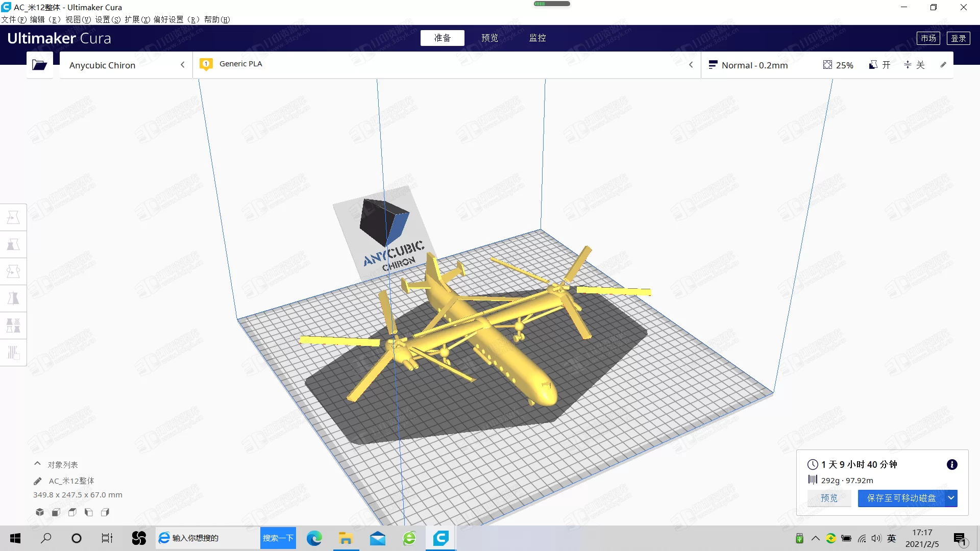980x551 pixels.
Task: Open the 偏好设置 menu
Action: 177,19
